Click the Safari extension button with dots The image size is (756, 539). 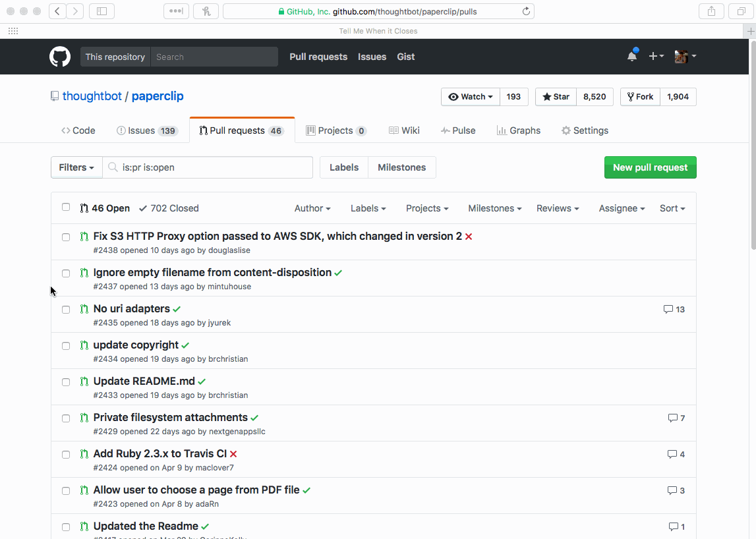click(176, 11)
